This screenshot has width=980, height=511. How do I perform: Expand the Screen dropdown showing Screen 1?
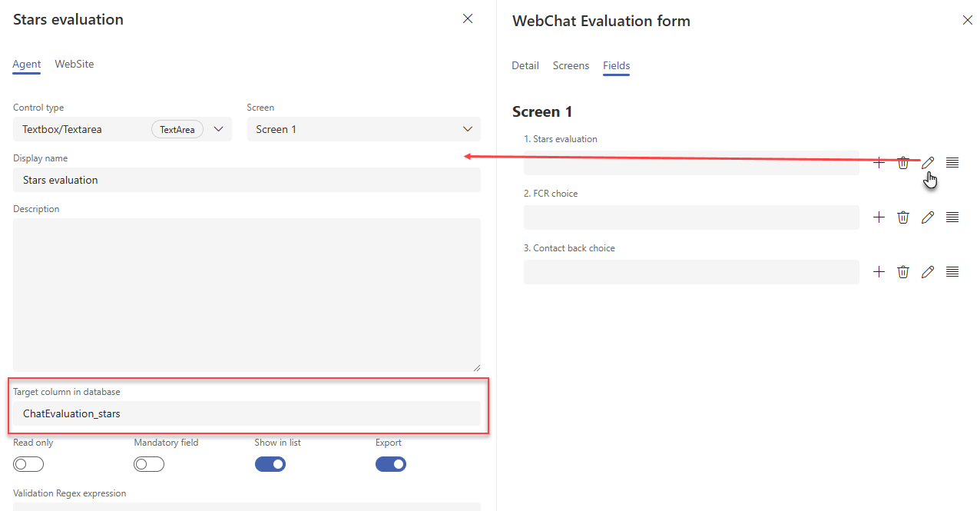(364, 129)
